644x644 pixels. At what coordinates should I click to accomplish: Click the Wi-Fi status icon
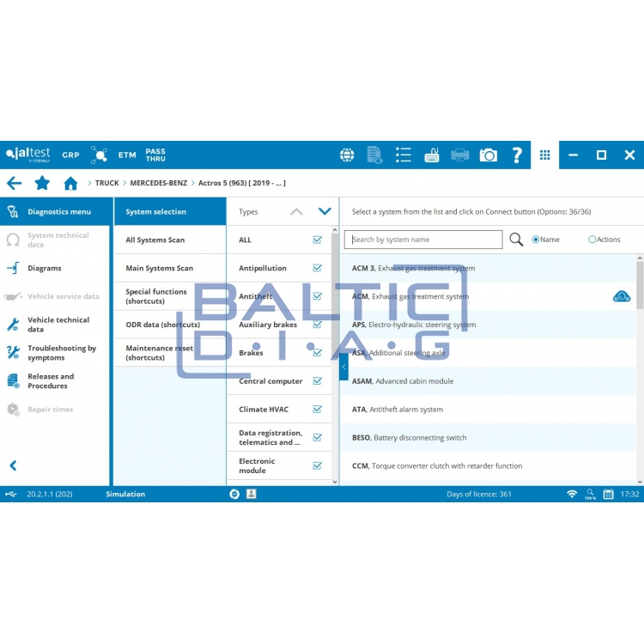(572, 494)
